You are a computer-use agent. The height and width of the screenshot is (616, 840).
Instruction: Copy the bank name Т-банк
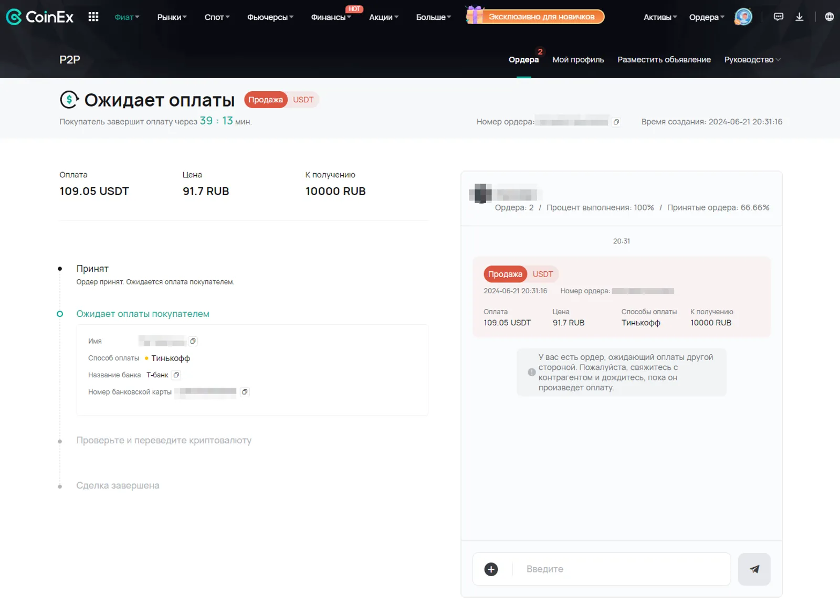[x=176, y=375]
